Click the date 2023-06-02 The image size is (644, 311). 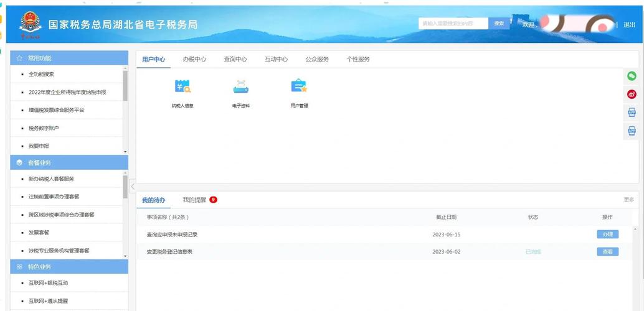[447, 251]
